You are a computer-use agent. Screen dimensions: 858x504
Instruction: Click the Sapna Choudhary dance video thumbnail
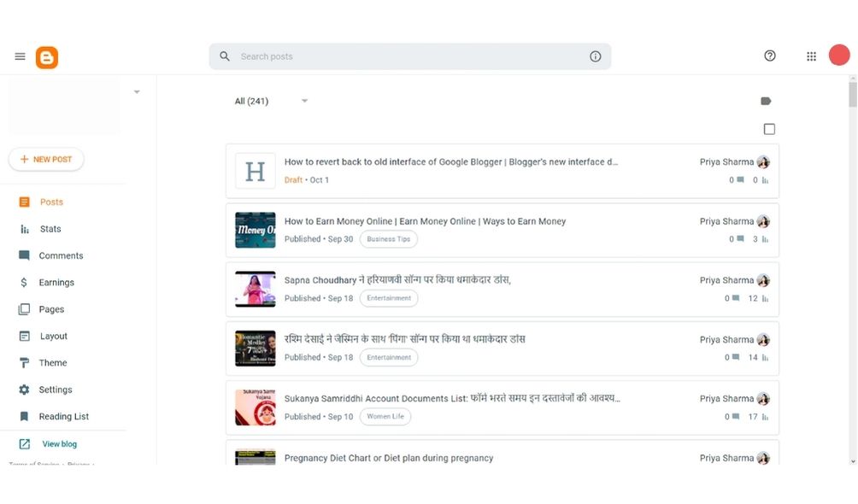pos(256,290)
